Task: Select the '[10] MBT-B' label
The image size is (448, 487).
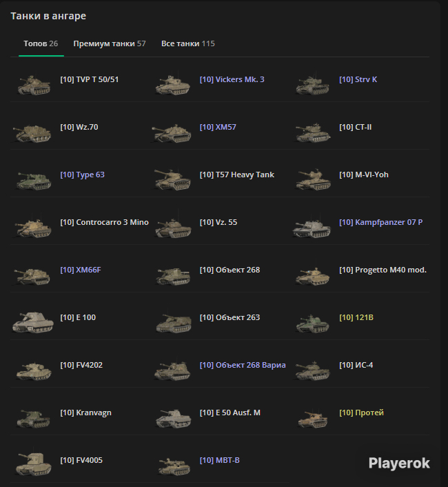Action: (220, 460)
